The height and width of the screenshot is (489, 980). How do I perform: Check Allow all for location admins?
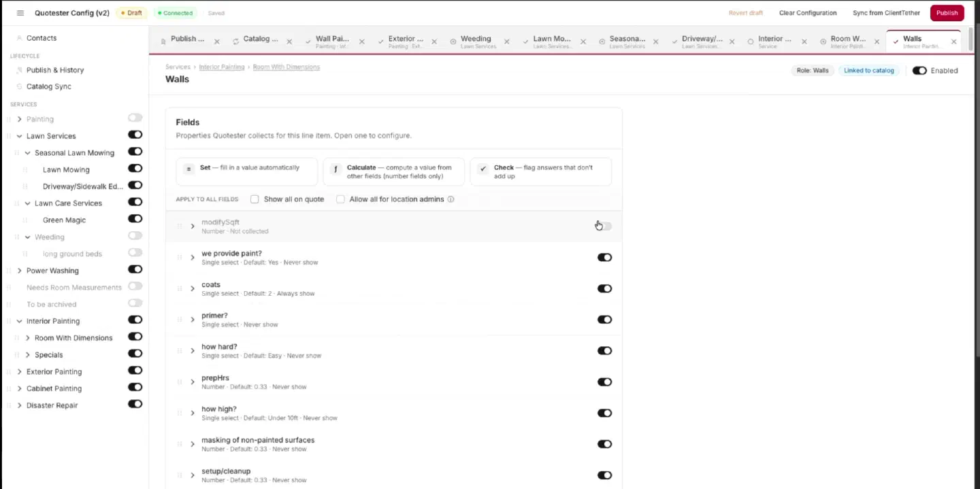(340, 199)
